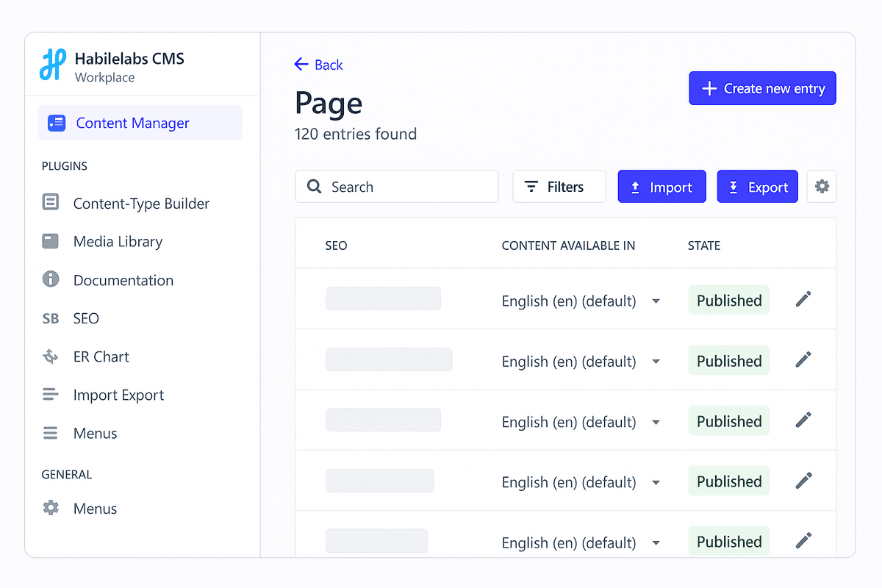The height and width of the screenshot is (588, 882).
Task: Click the 120 entries found text
Action: pyautogui.click(x=356, y=134)
